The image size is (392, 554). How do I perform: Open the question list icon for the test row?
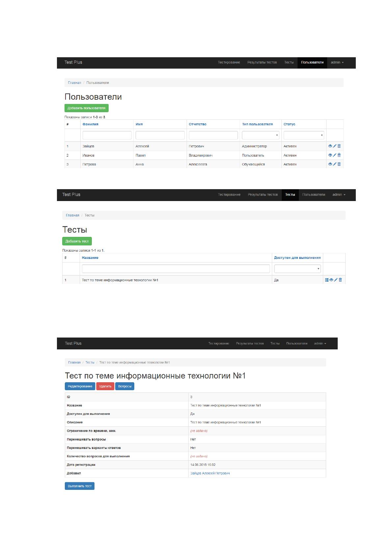coord(327,280)
